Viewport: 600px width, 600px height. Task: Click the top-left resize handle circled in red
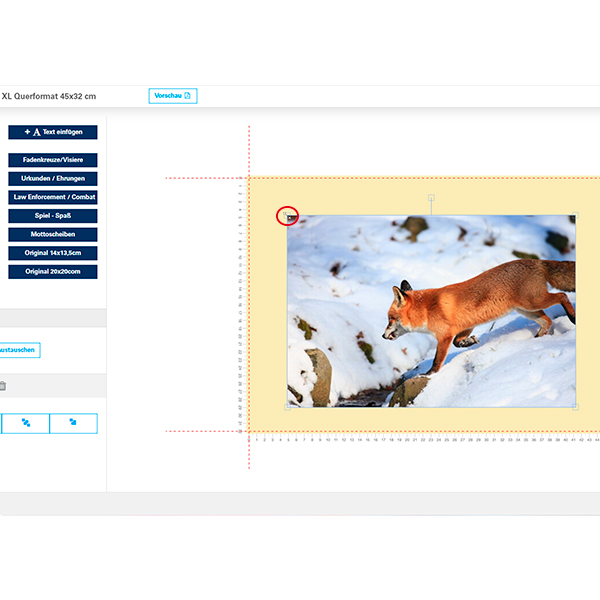288,216
